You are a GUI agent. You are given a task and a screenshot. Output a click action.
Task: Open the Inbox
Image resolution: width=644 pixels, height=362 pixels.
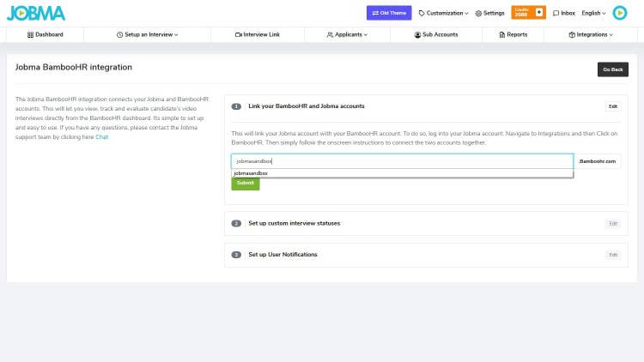(x=564, y=13)
